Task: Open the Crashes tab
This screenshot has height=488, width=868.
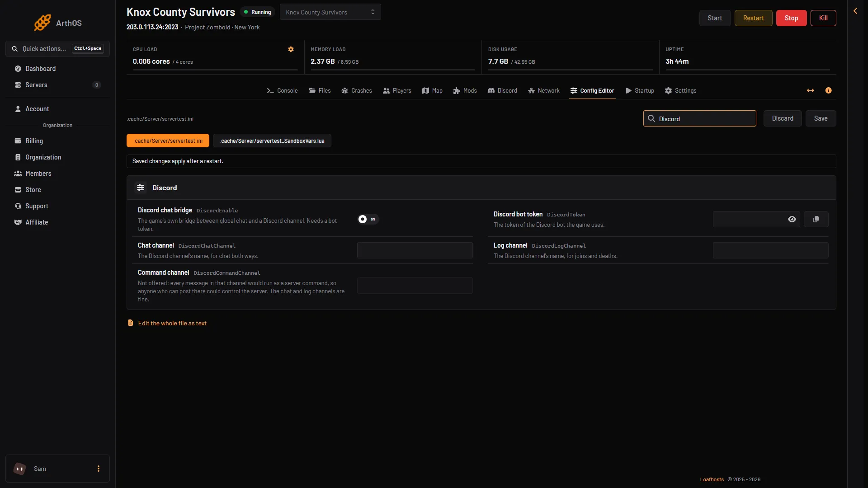Action: (x=357, y=91)
